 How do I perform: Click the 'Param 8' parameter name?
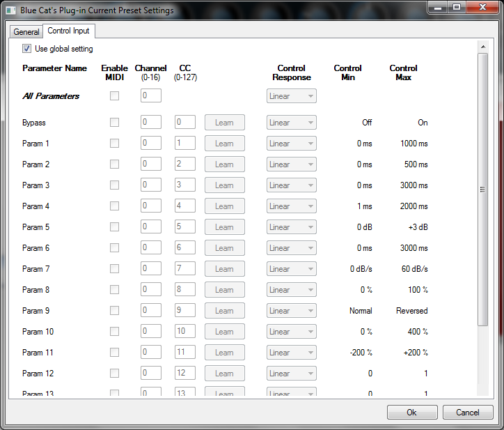pyautogui.click(x=36, y=290)
